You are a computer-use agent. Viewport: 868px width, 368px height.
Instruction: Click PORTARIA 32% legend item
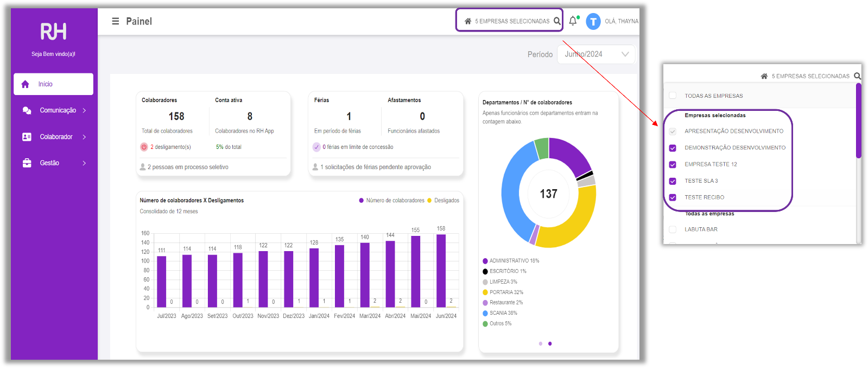(503, 292)
